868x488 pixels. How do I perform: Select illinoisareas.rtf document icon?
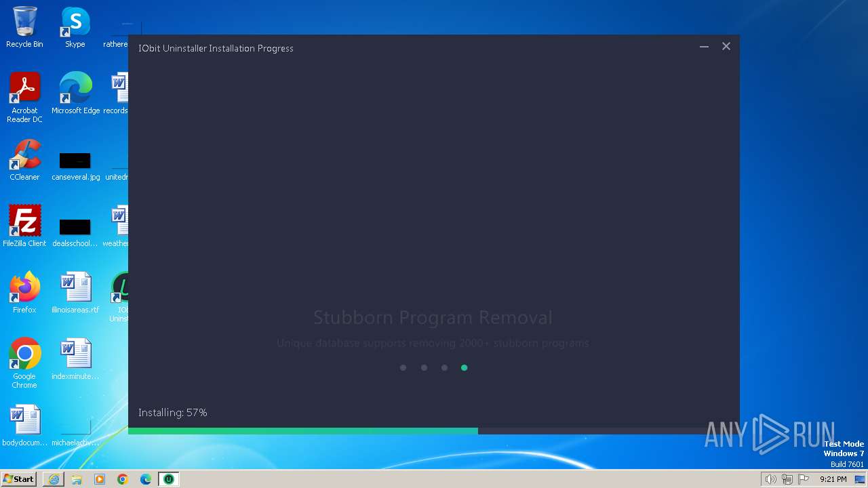click(x=75, y=293)
